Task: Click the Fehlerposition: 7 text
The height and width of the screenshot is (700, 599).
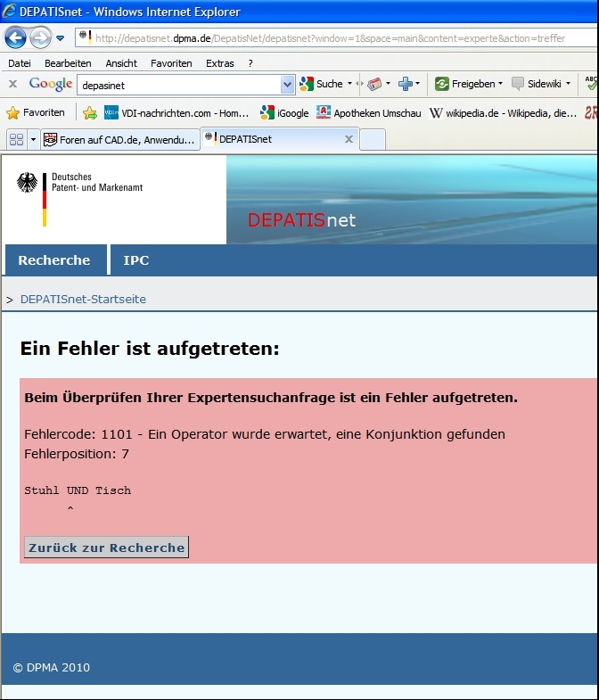Action: click(77, 454)
